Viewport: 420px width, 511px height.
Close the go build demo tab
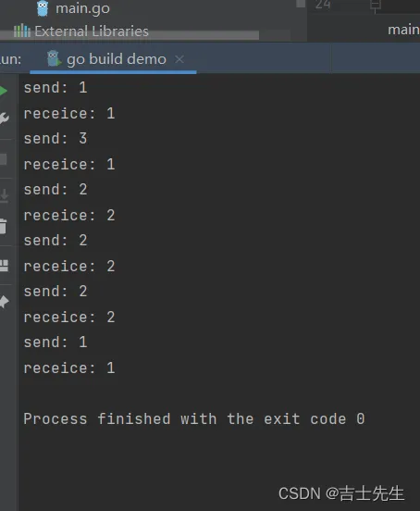tap(179, 59)
